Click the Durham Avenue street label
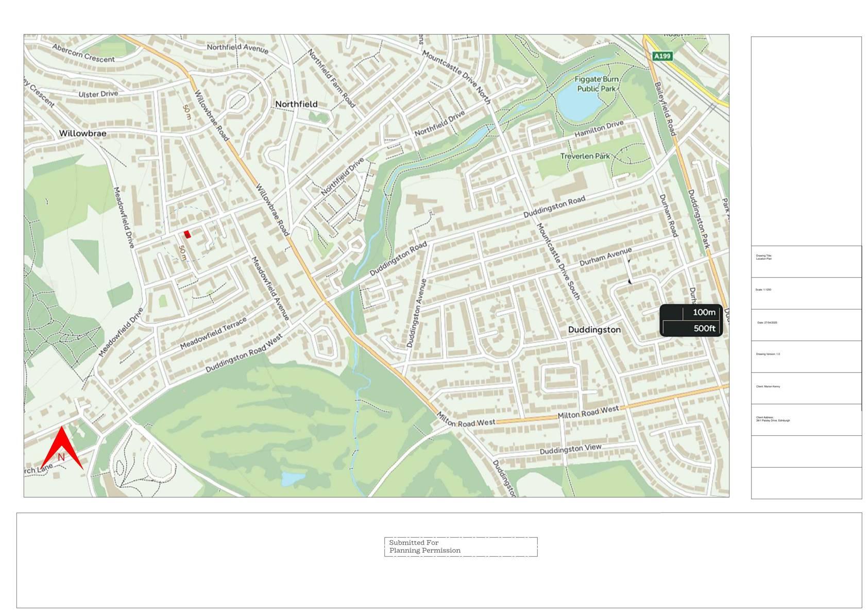Image resolution: width=868 pixels, height=614 pixels. click(605, 257)
